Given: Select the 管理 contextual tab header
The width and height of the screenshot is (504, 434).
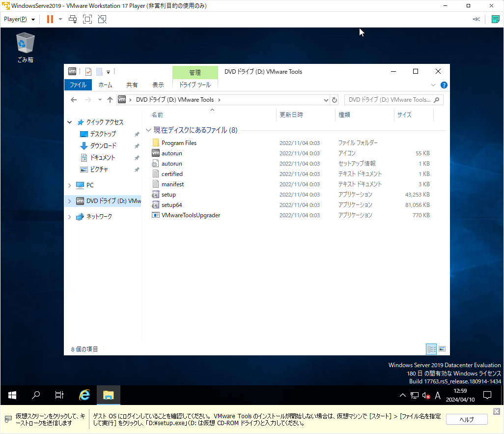Looking at the screenshot, I should click(195, 72).
